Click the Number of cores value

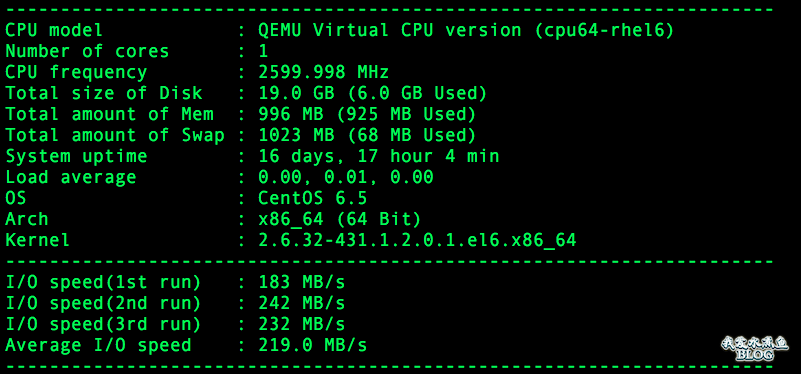click(263, 51)
